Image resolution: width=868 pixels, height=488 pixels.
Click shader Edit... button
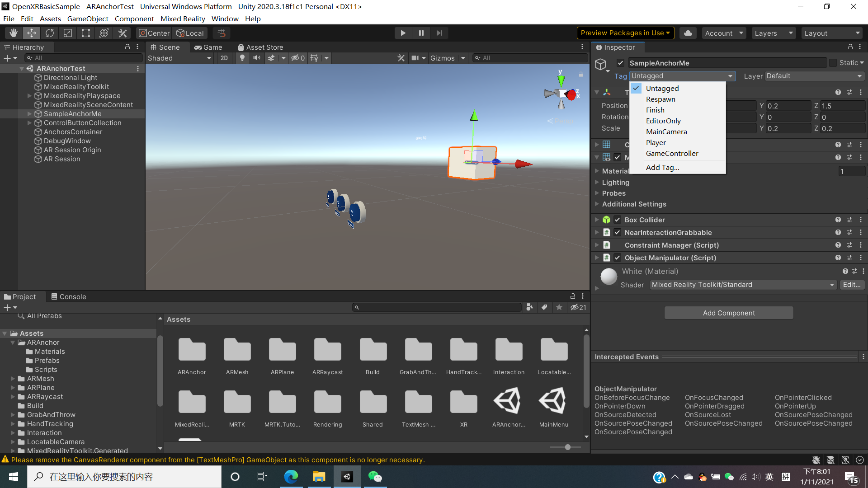point(852,285)
